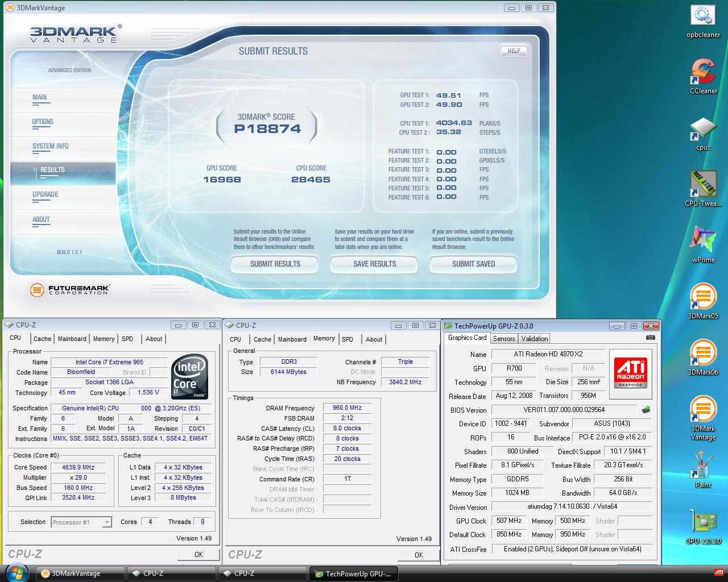Viewport: 728px width, 582px height.
Task: Click OK in the memory CPU-Z window
Action: point(419,555)
